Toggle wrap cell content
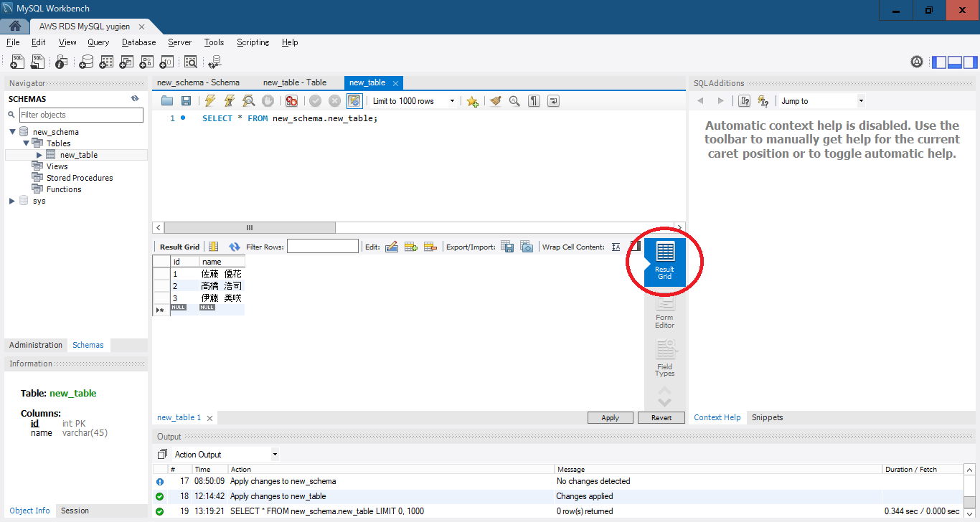 tap(616, 247)
